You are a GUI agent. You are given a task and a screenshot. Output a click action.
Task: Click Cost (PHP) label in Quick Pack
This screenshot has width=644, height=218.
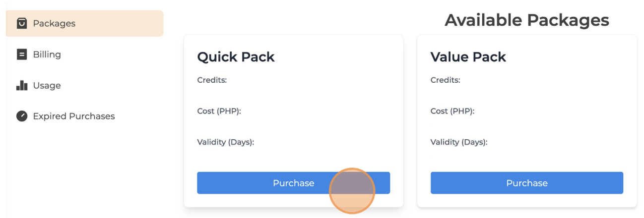click(x=219, y=111)
